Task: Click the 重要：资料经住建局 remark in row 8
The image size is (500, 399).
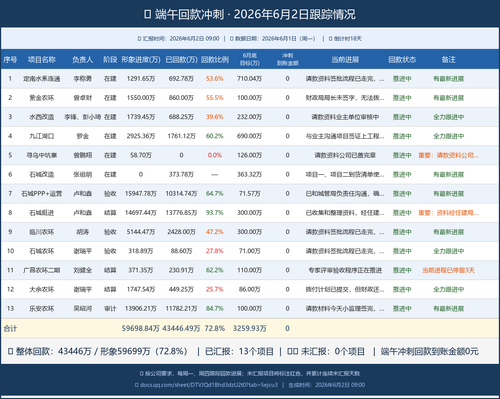Action: [448, 213]
